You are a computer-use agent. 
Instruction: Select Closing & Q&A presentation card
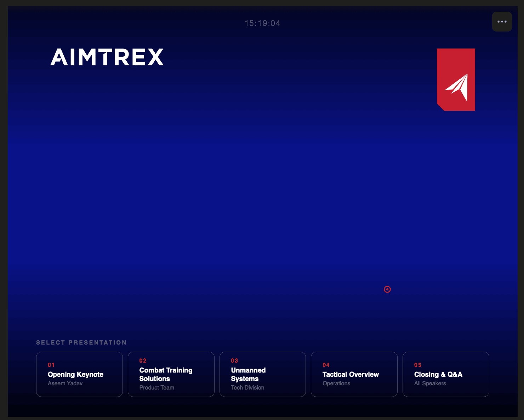(446, 374)
